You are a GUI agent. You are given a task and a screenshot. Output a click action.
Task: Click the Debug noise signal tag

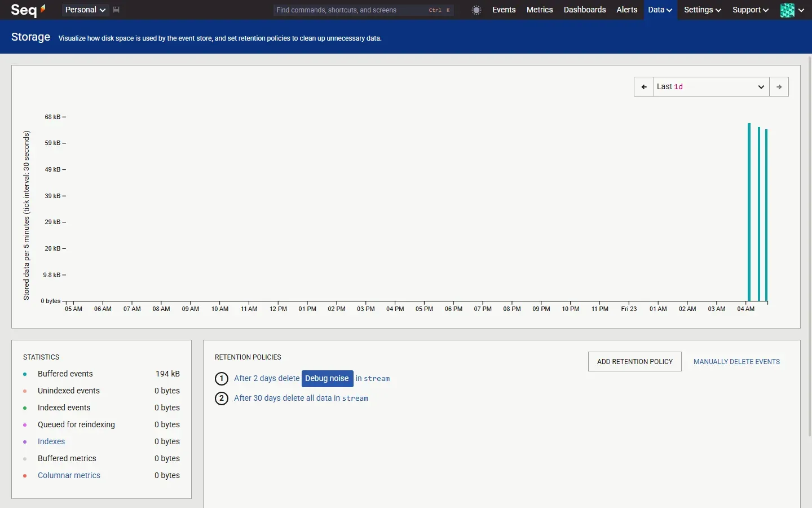pyautogui.click(x=328, y=379)
